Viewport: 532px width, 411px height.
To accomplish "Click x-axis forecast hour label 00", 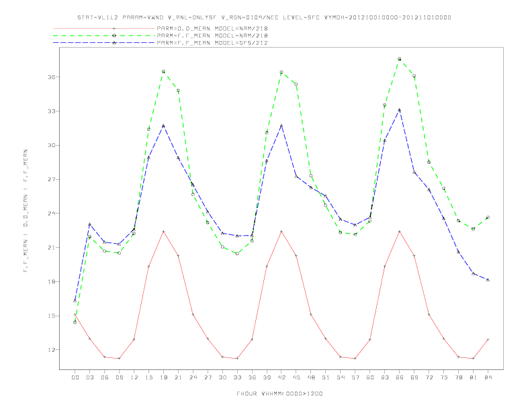I will pos(75,377).
